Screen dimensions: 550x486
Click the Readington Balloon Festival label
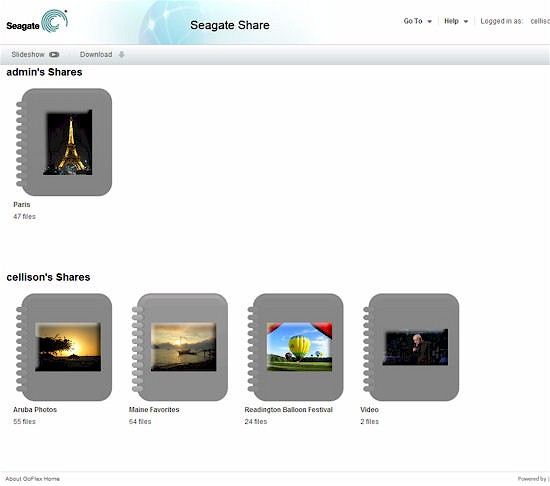[288, 410]
